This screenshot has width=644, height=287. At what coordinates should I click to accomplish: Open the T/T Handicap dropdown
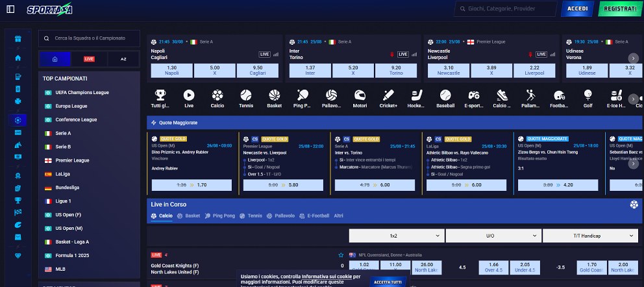(x=589, y=236)
